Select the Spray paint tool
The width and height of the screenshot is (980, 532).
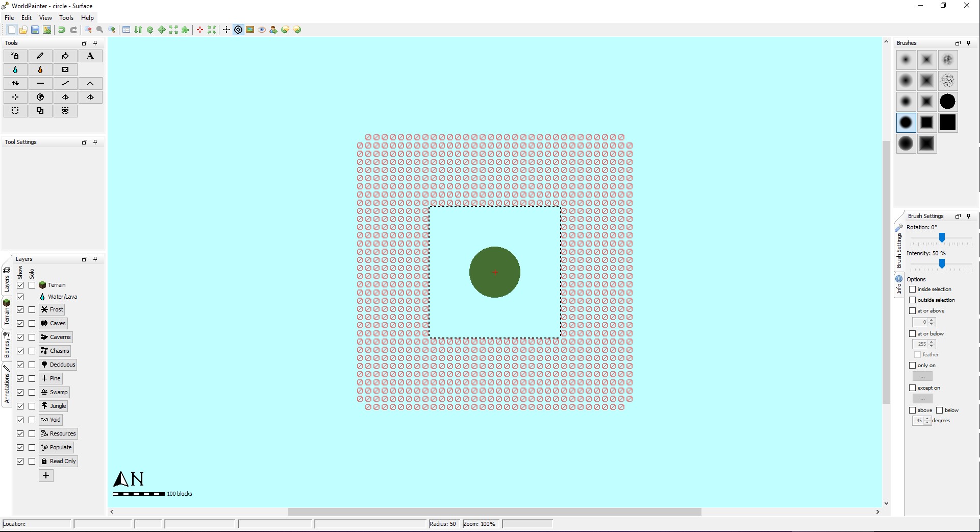pyautogui.click(x=15, y=56)
